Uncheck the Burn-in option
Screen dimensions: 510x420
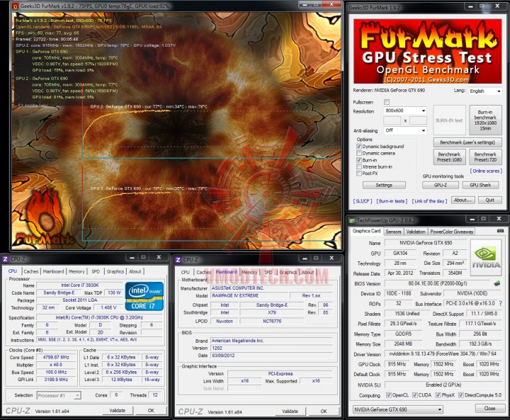[x=359, y=160]
